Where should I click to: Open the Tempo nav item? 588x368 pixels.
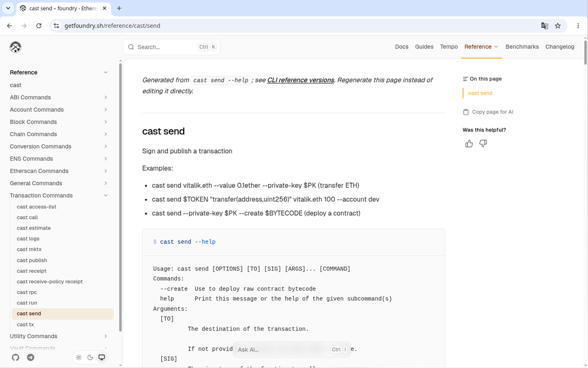pos(449,47)
